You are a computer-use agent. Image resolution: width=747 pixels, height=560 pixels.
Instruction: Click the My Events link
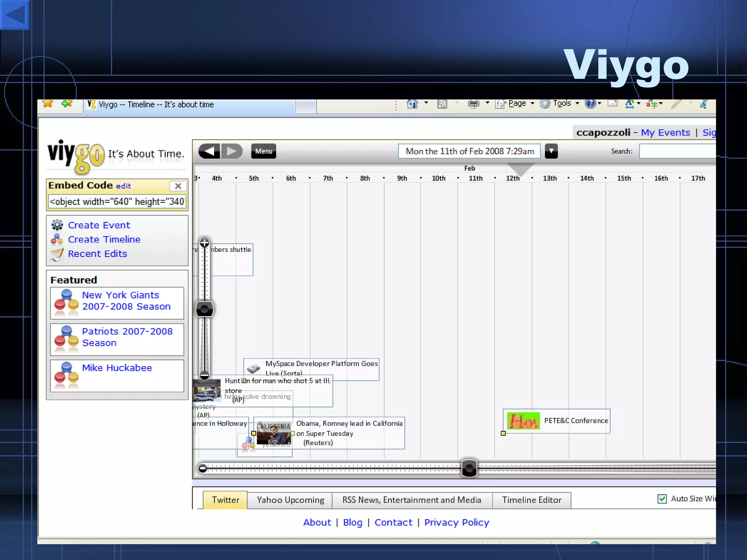click(666, 132)
